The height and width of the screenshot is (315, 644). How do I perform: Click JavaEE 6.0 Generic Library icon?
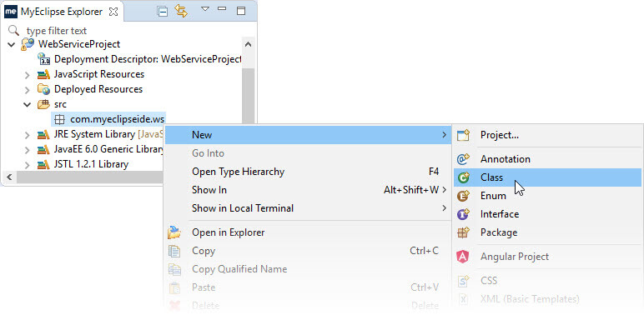click(43, 149)
